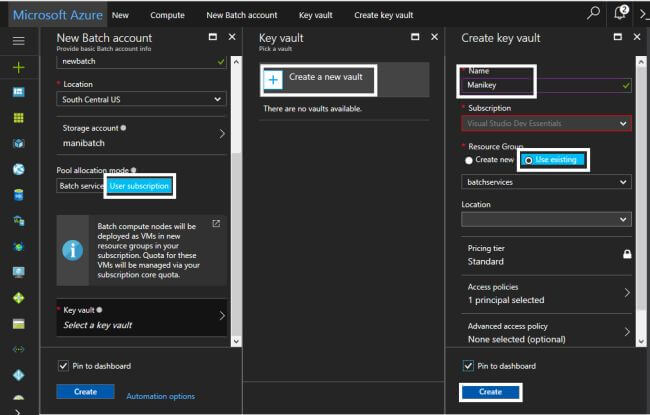Image resolution: width=650 pixels, height=415 pixels.
Task: Open the SQL databases icon in the sidebar
Action: tap(19, 195)
